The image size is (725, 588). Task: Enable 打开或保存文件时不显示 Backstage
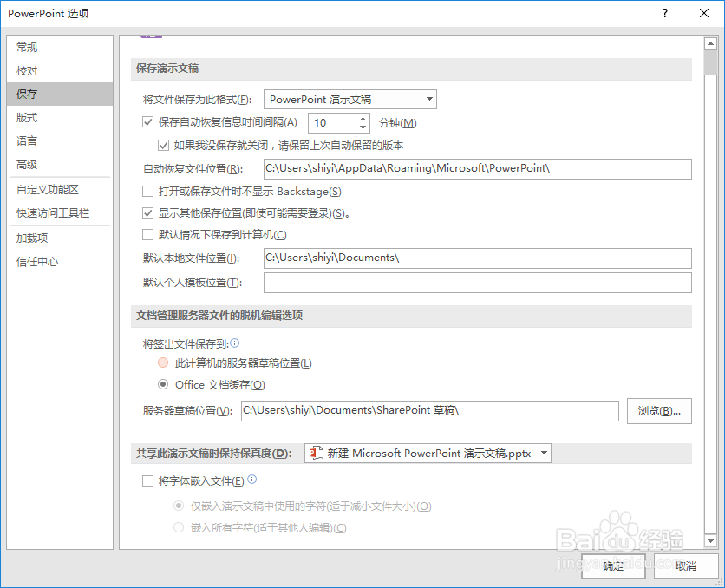point(148,191)
